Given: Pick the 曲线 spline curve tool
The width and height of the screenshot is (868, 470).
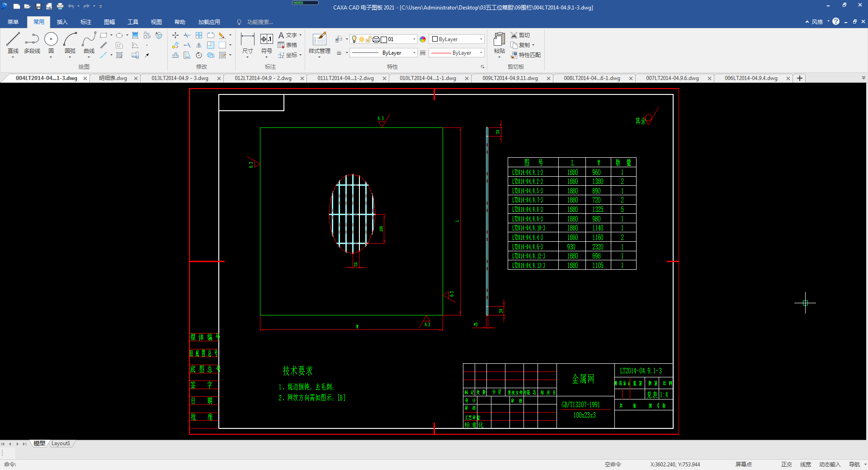Looking at the screenshot, I should [89, 44].
